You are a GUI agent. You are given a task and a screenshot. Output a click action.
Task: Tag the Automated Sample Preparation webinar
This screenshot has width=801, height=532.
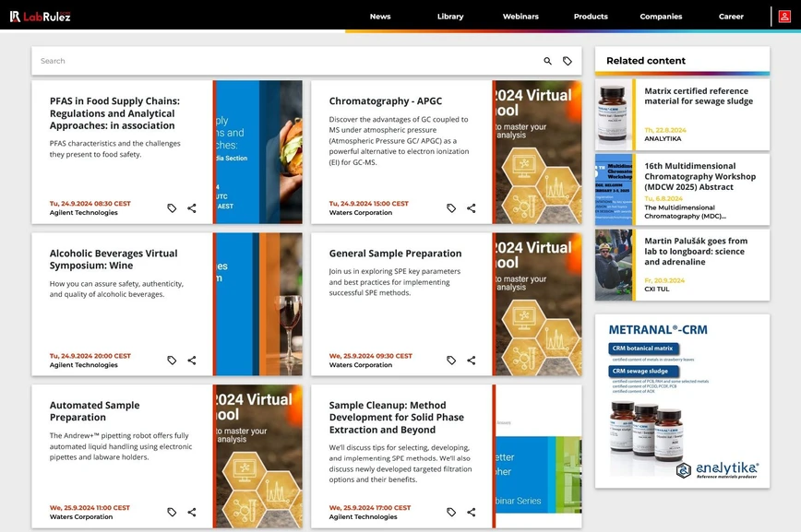click(172, 512)
